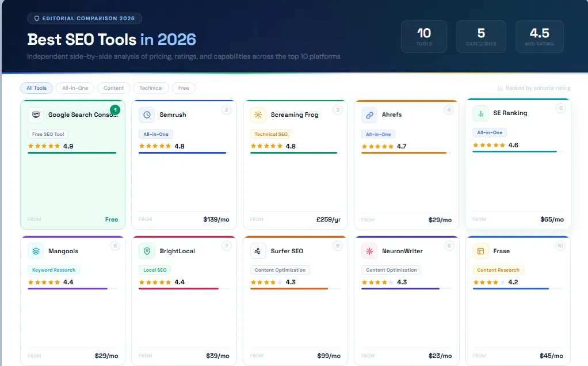
Task: Click the star rating on BrightLocal card
Action: point(155,282)
